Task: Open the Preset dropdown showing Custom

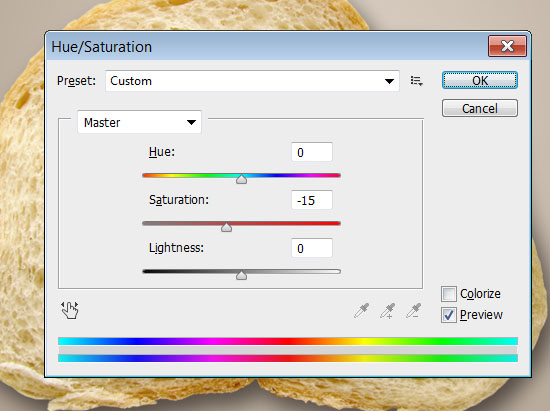Action: [252, 81]
